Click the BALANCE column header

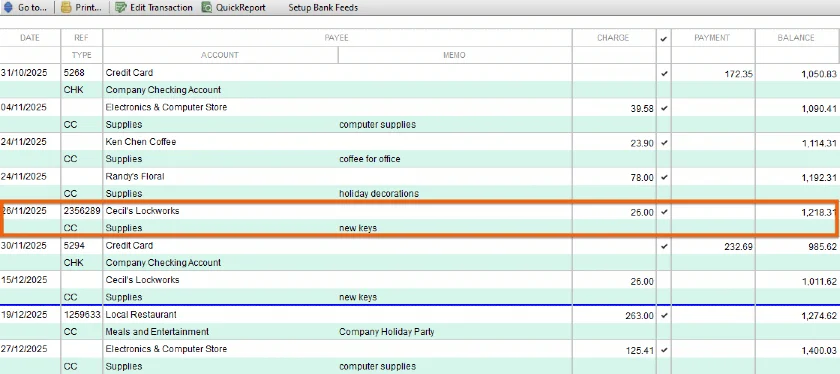pyautogui.click(x=796, y=38)
